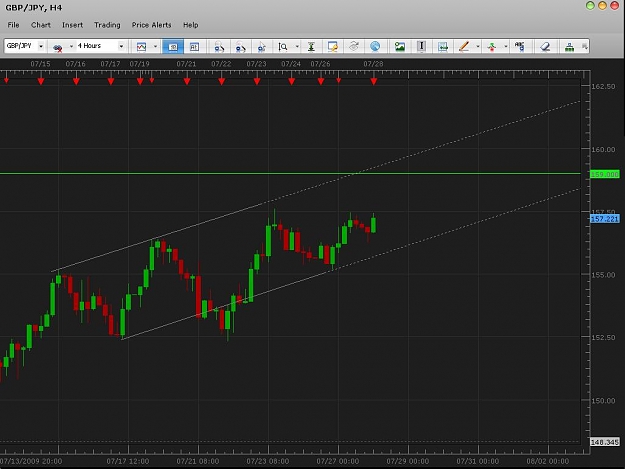Screen dimensions: 625x469
Task: Select the pencil line drawing tool
Action: (464, 47)
